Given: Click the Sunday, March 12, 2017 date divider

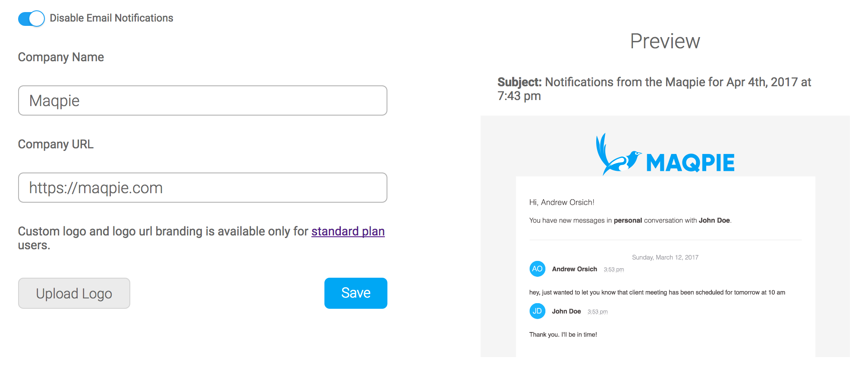Looking at the screenshot, I should (x=665, y=257).
